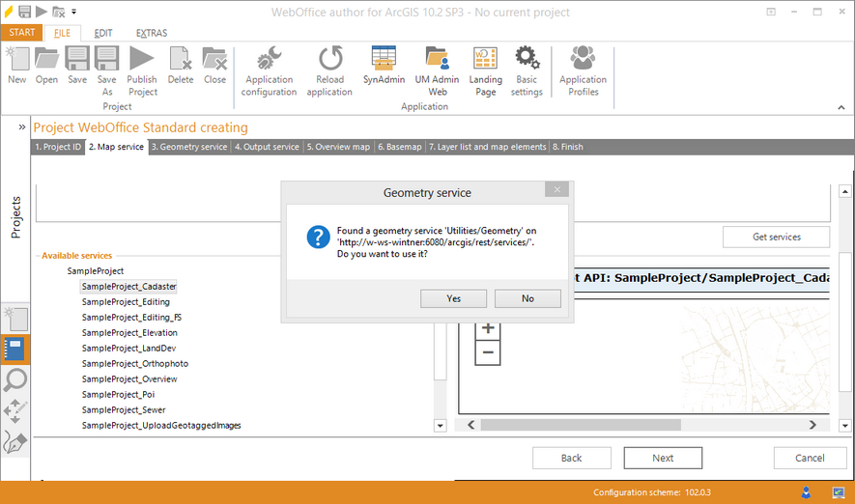The image size is (855, 504).
Task: Click main panel scroll-down arrow
Action: (x=844, y=426)
